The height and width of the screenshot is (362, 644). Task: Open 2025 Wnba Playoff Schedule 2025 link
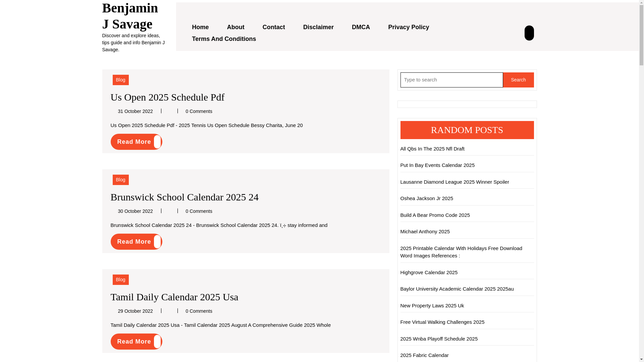pos(439,339)
